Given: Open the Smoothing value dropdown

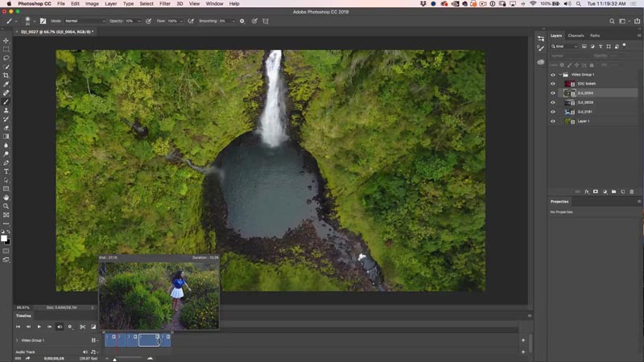Looking at the screenshot, I should (233, 21).
